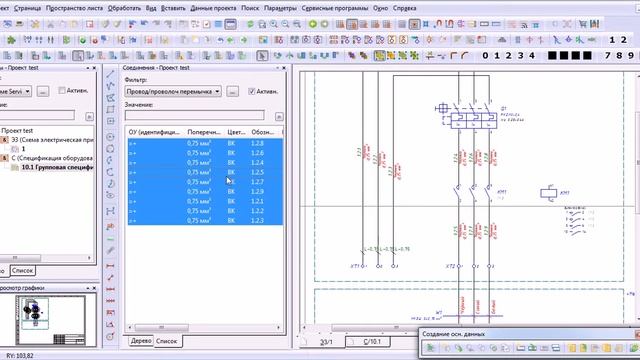Select the Rectangle drawing tool
Viewport: 640px width, 360px height.
(x=111, y=109)
